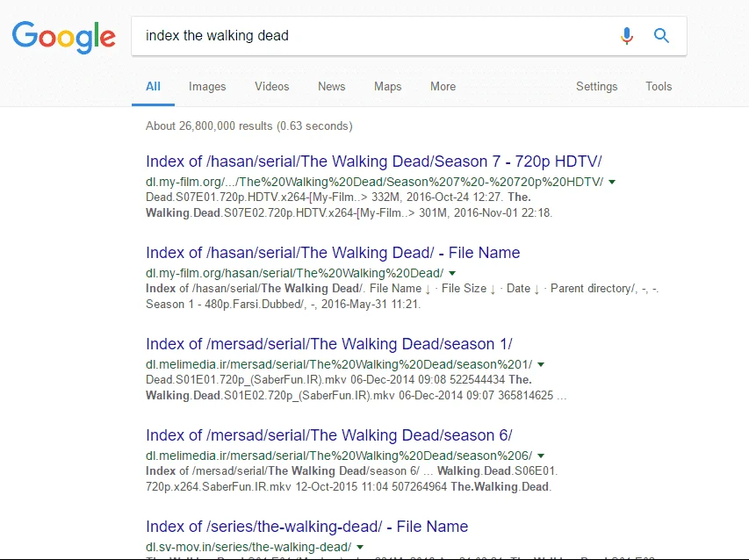Click the green URL dl.sv-mov.in/series/the-walking-dead/
Image resolution: width=749 pixels, height=560 pixels.
[x=248, y=547]
